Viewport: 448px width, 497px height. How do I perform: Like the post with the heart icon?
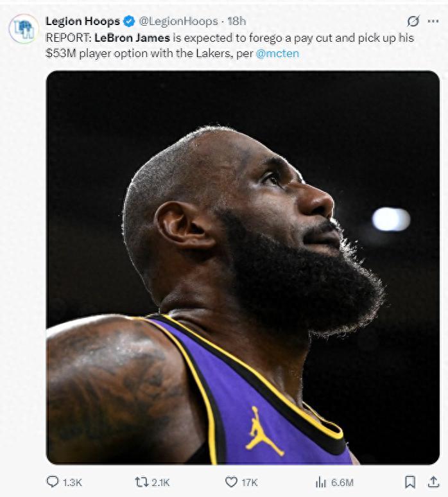pos(231,482)
